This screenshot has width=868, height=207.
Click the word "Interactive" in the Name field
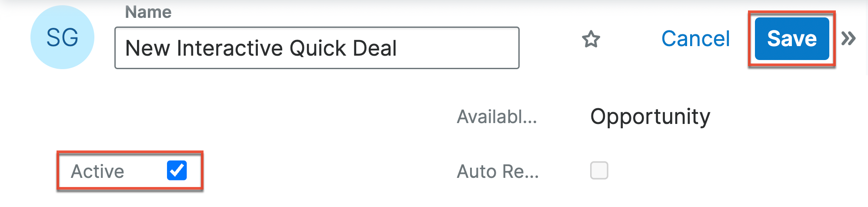tap(230, 48)
